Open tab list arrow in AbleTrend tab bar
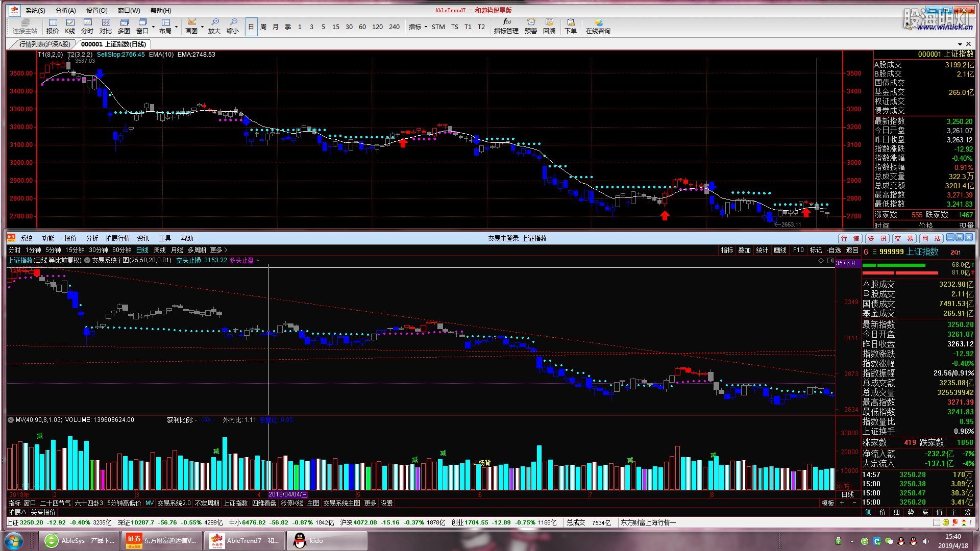Screen dimensions: 980x551 pos(960,44)
